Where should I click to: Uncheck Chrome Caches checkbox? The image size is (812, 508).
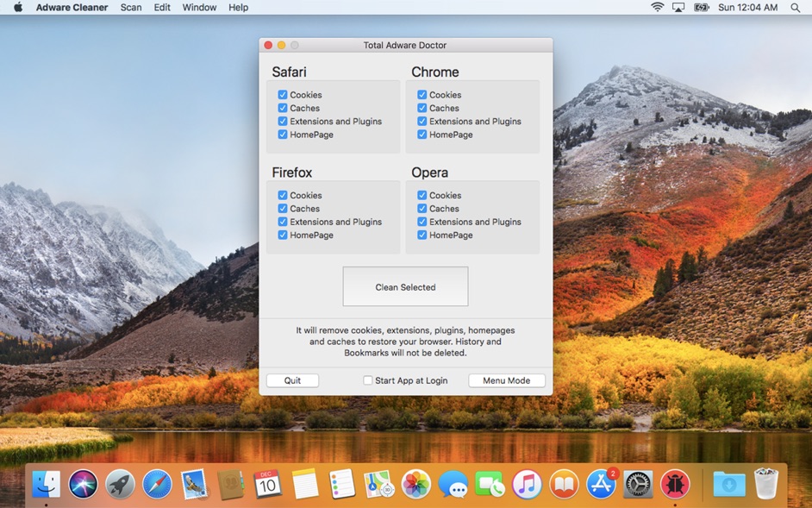click(x=422, y=108)
